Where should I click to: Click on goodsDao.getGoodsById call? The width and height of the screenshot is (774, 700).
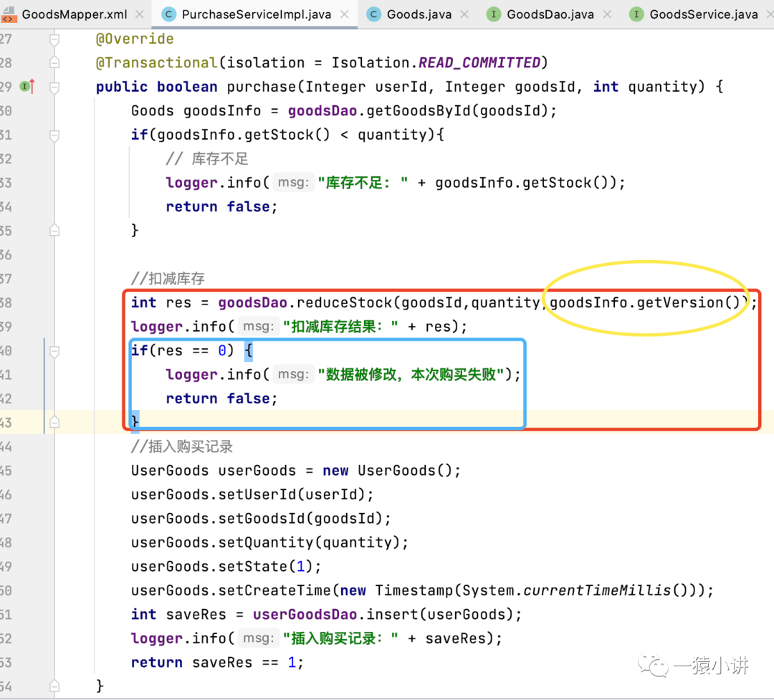click(422, 110)
